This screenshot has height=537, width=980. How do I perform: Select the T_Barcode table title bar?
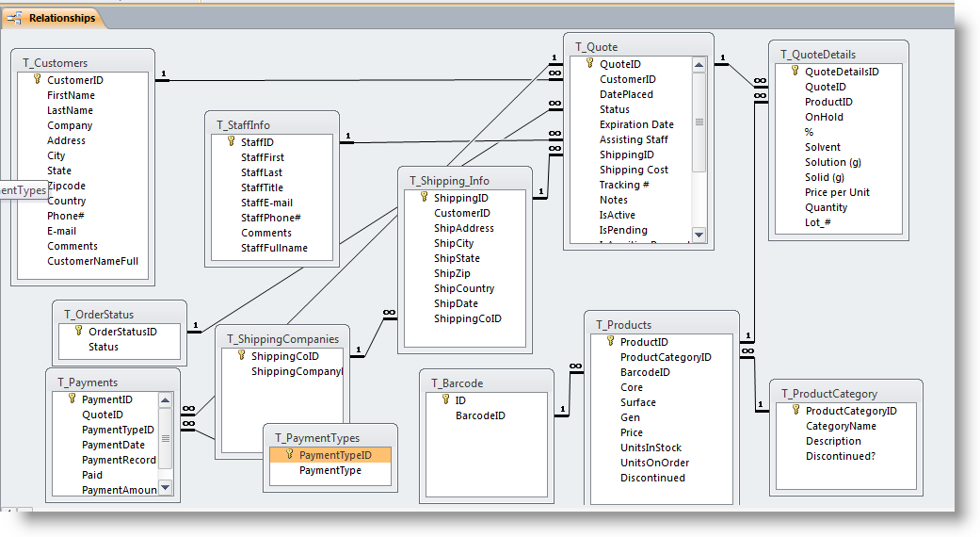point(487,383)
